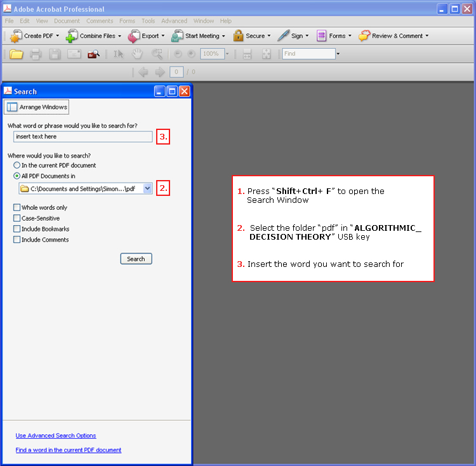The width and height of the screenshot is (476, 466).
Task: Open the View menu
Action: [x=42, y=21]
